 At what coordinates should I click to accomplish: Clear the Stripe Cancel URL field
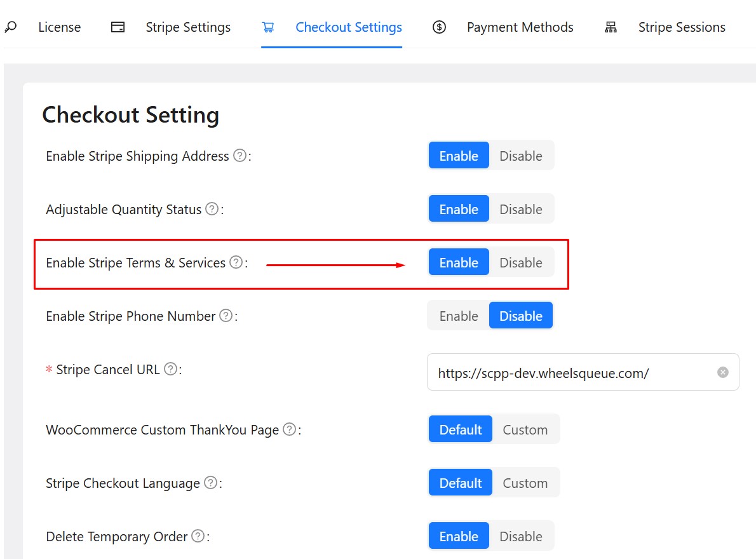pyautogui.click(x=723, y=372)
